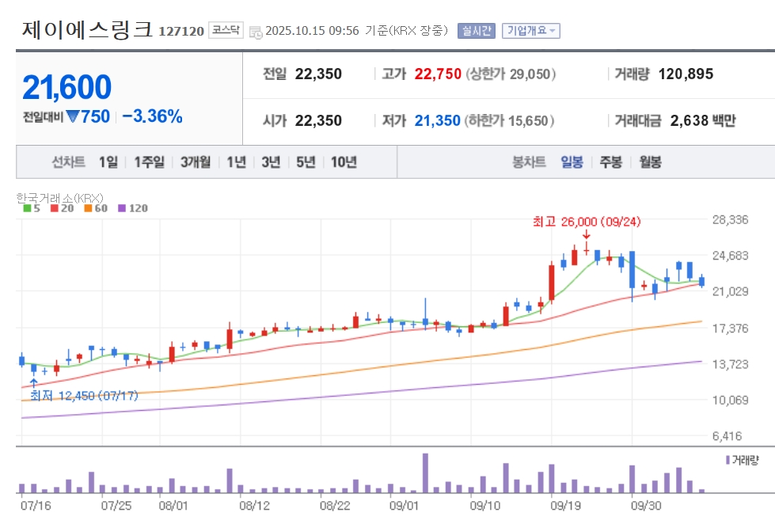Click the orange 60-day average legend swatch
775x532 pixels.
point(87,208)
